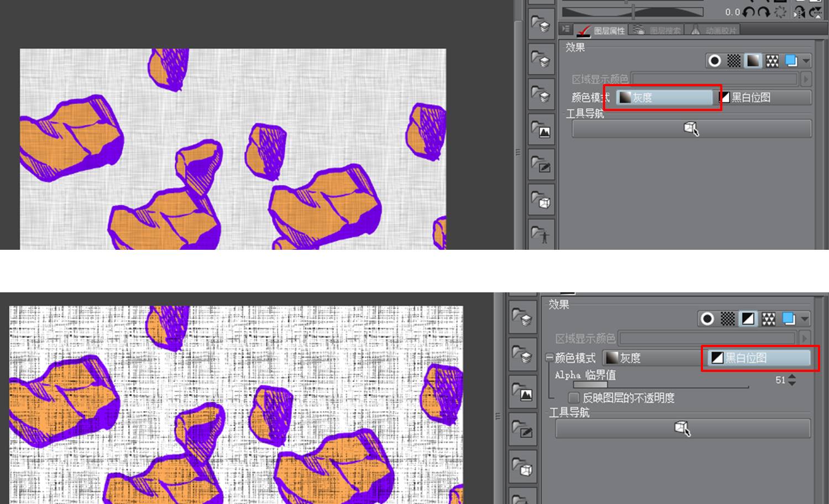Click Alpha threshold value 51
Image resolution: width=829 pixels, height=504 pixels.
(780, 380)
